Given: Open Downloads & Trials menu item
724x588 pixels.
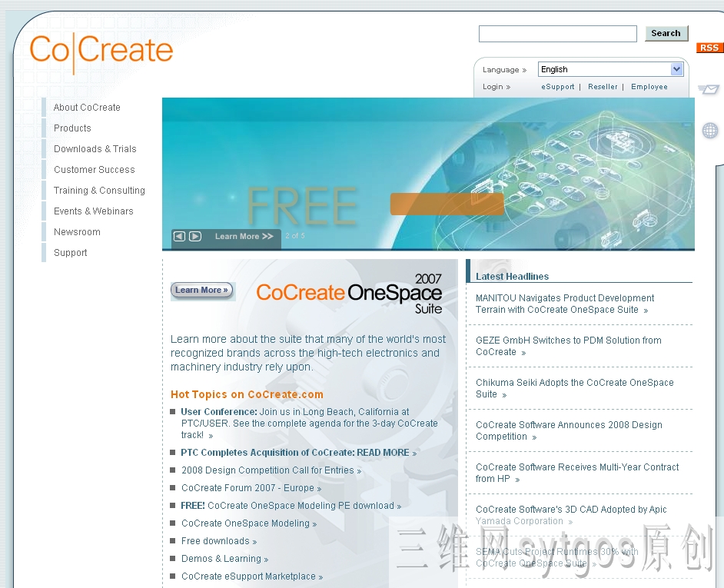Looking at the screenshot, I should pos(95,149).
